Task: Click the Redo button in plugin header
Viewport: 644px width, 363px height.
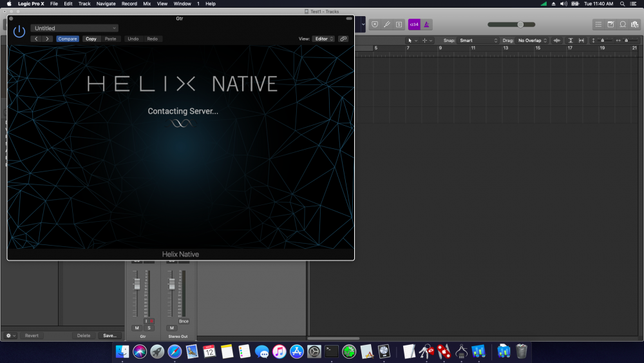Action: 153,39
